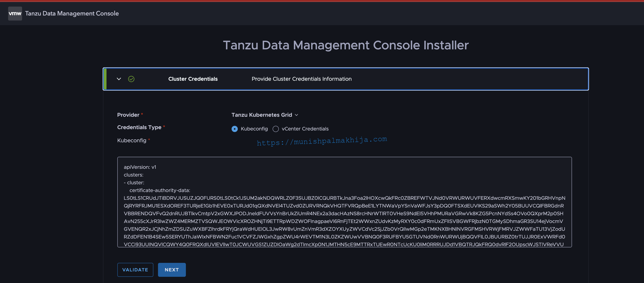Click the '- cluster:' line in kubeconfig
The height and width of the screenshot is (283, 644).
click(134, 183)
